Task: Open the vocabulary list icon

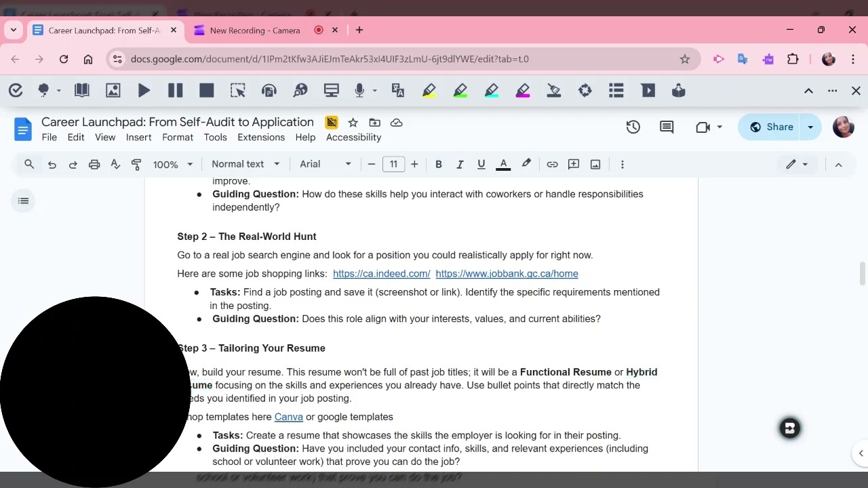Action: coord(616,90)
